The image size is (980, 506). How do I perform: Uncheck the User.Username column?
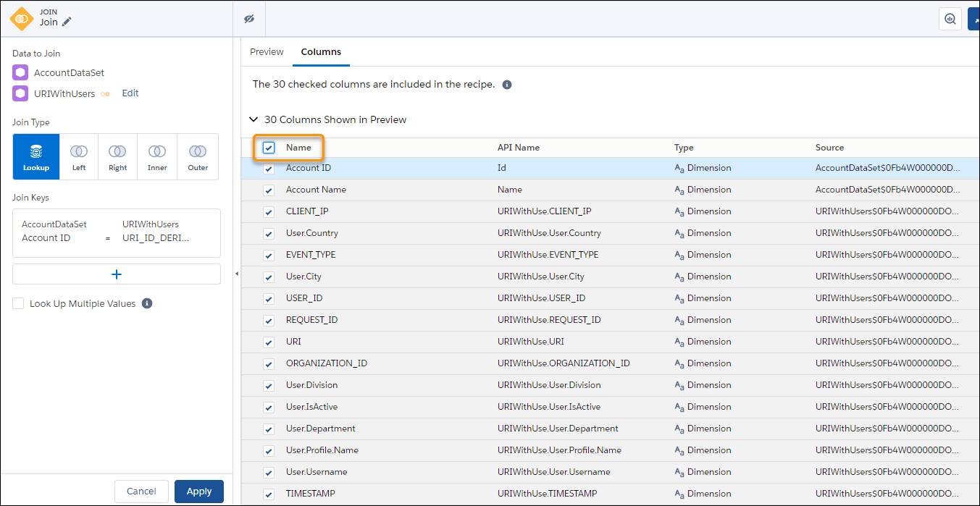pyautogui.click(x=269, y=473)
